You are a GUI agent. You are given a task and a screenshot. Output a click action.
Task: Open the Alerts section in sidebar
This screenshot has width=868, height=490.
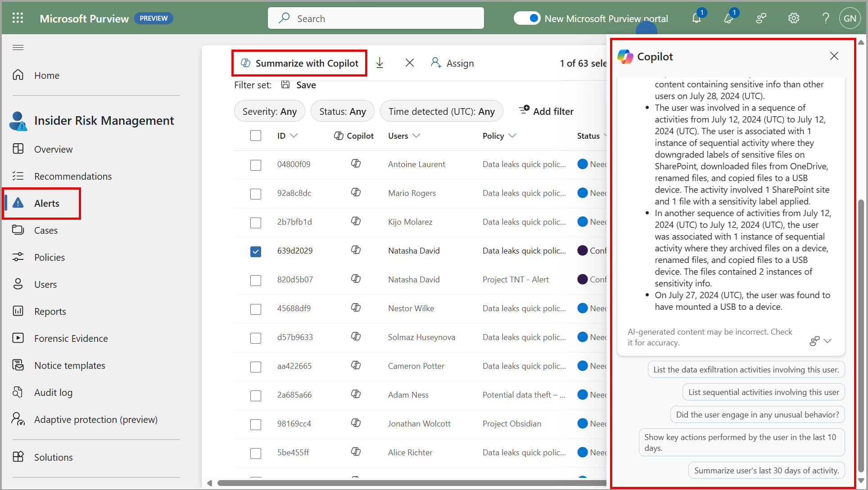(47, 203)
